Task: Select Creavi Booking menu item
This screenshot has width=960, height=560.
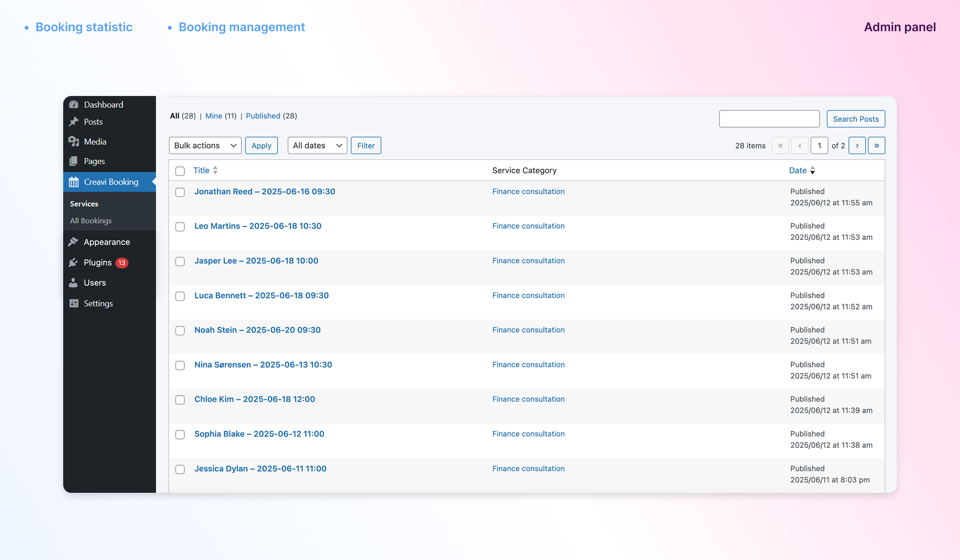Action: tap(110, 182)
